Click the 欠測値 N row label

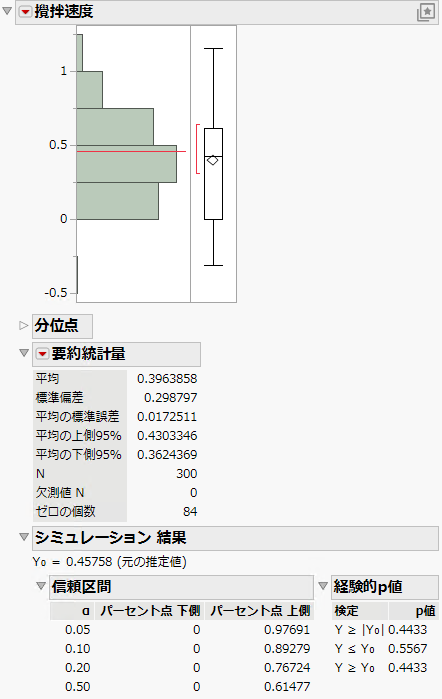click(60, 492)
